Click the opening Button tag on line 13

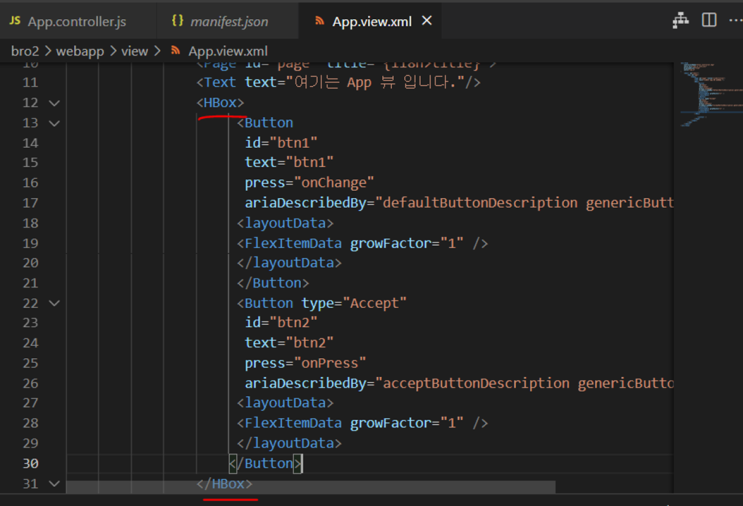click(265, 123)
